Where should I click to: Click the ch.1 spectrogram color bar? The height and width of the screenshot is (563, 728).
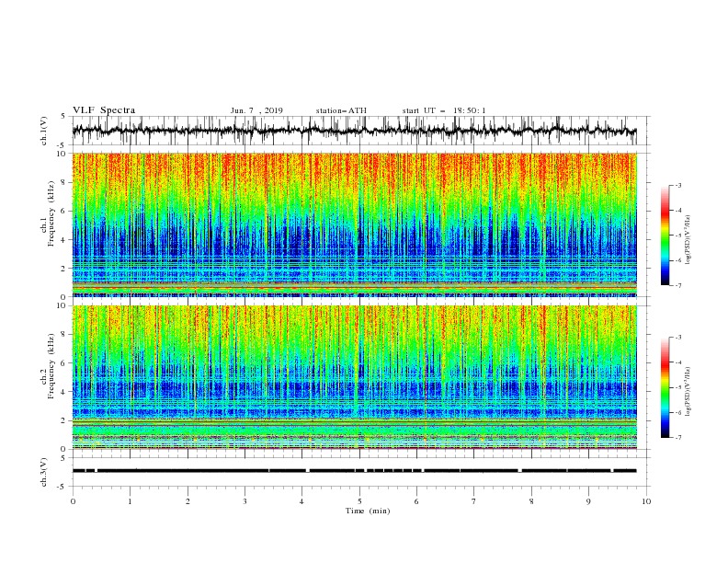665,236
